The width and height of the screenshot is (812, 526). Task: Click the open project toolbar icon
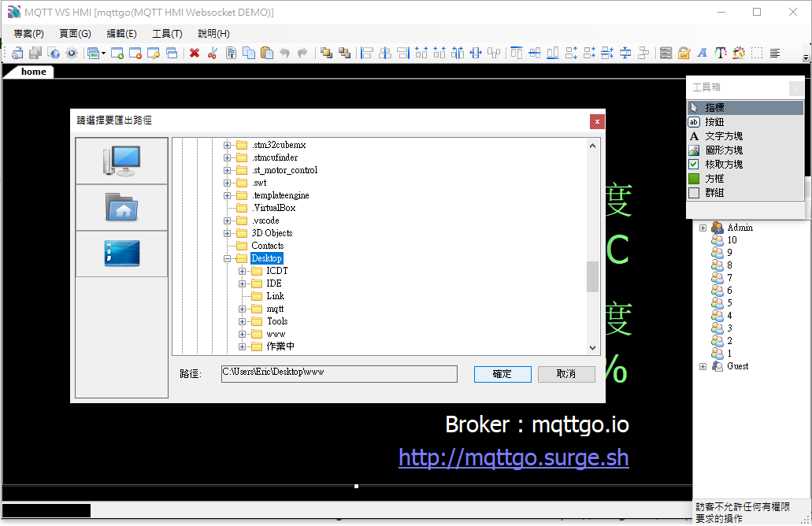17,53
